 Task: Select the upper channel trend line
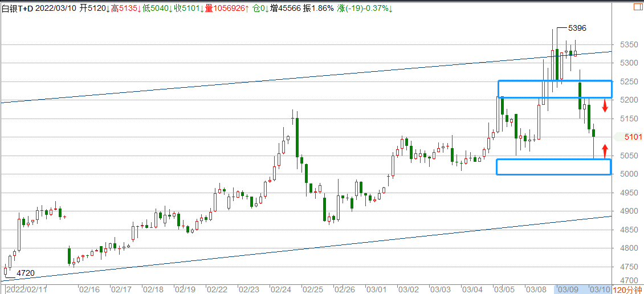306,77
